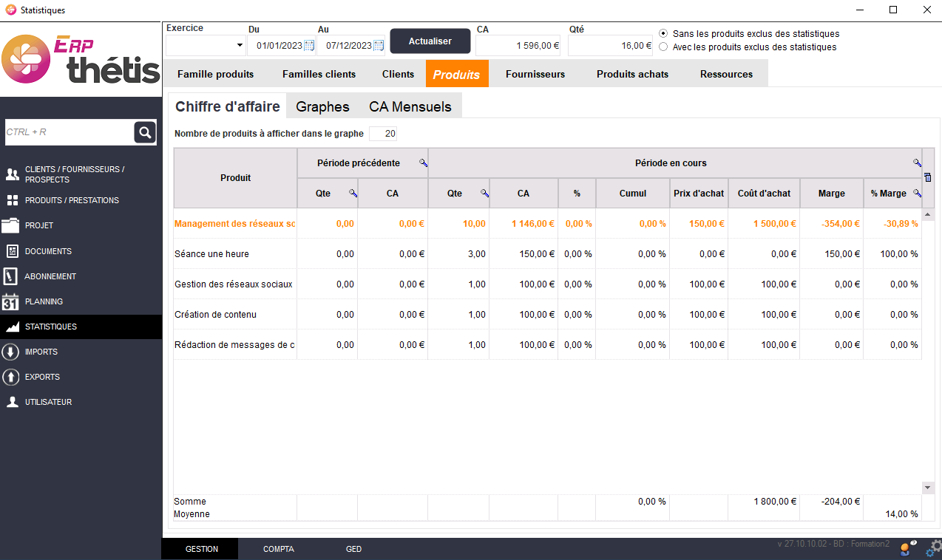Open calendar picker for Au date
This screenshot has height=560, width=942.
click(x=379, y=46)
